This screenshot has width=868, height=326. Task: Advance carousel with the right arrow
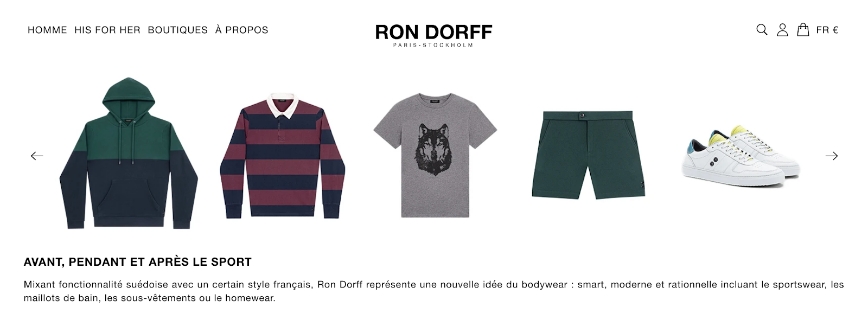pyautogui.click(x=832, y=156)
